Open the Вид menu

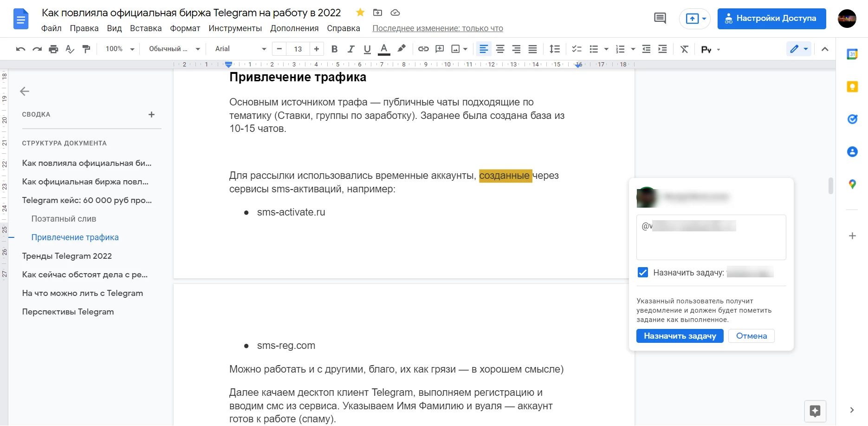114,28
